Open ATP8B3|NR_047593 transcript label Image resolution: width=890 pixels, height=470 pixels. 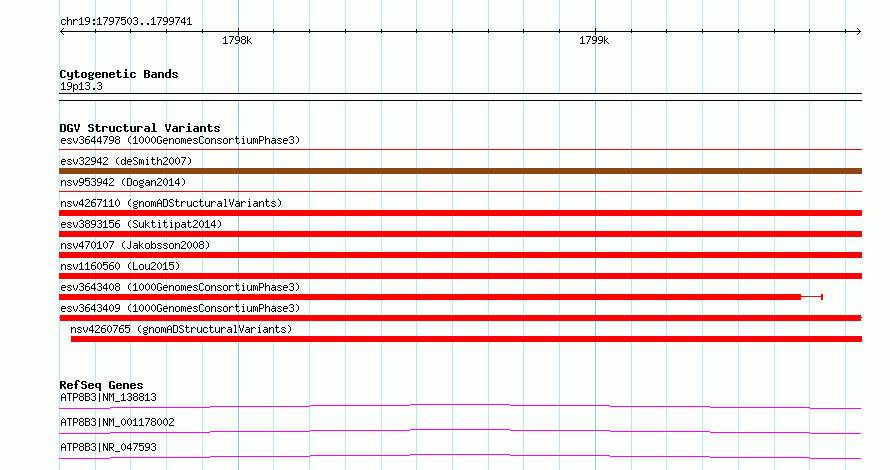(108, 447)
